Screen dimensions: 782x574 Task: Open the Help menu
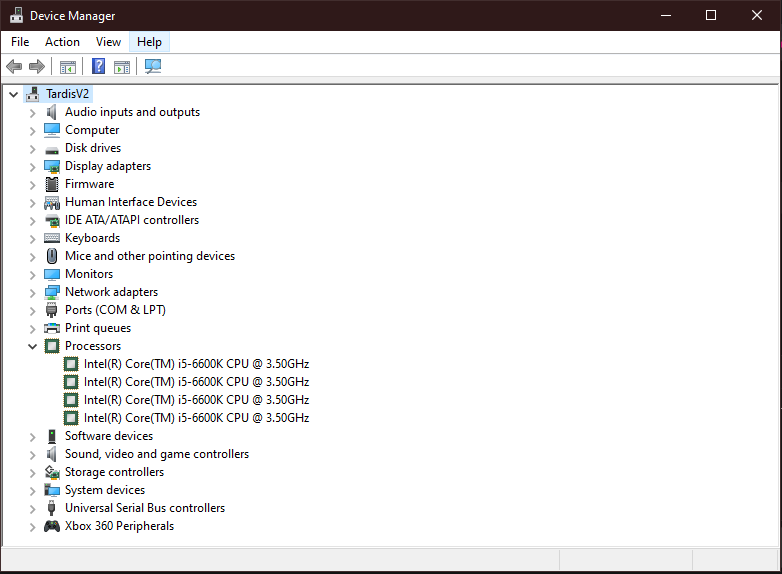(149, 42)
